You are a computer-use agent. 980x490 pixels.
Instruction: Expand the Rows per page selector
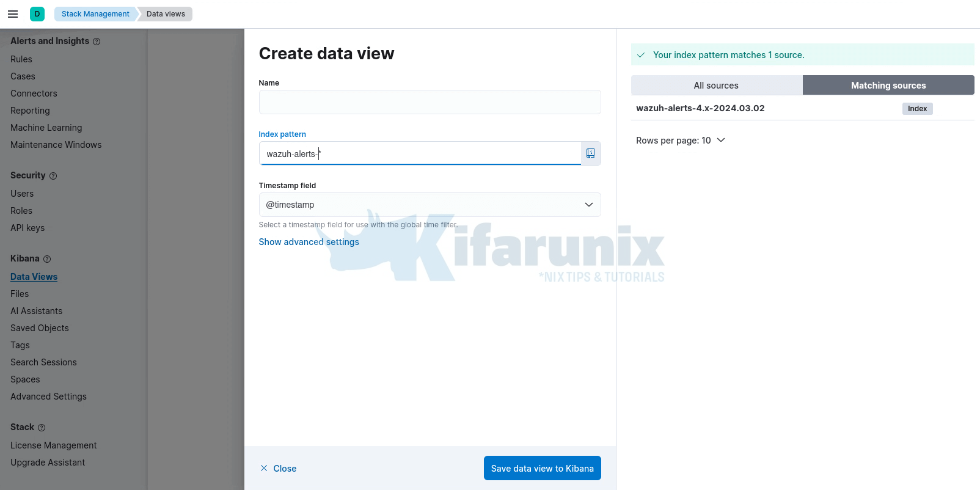pyautogui.click(x=680, y=141)
